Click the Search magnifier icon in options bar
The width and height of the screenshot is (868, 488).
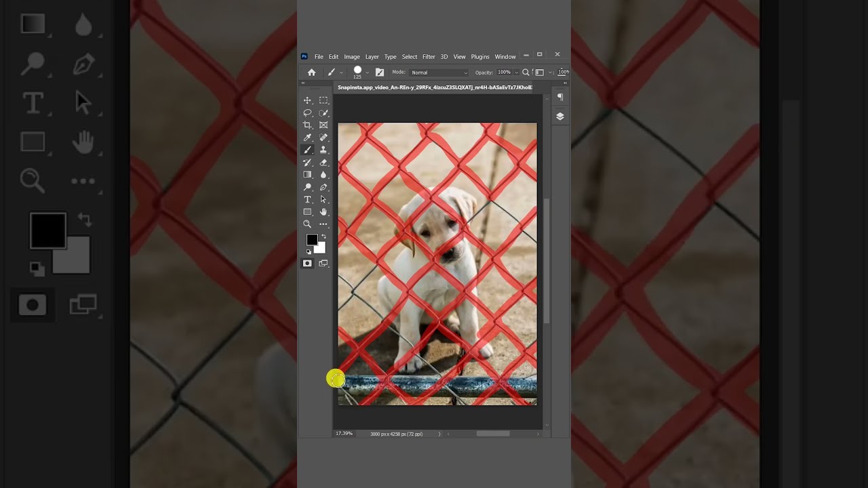[526, 73]
